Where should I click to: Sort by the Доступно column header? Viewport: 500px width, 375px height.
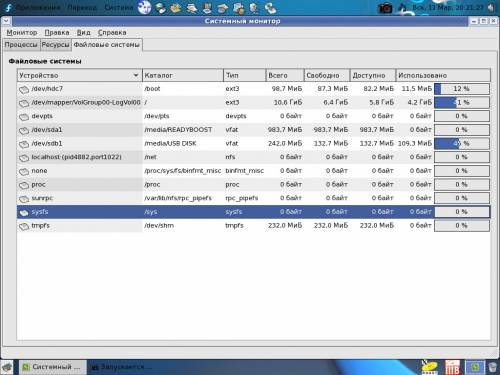tap(373, 75)
